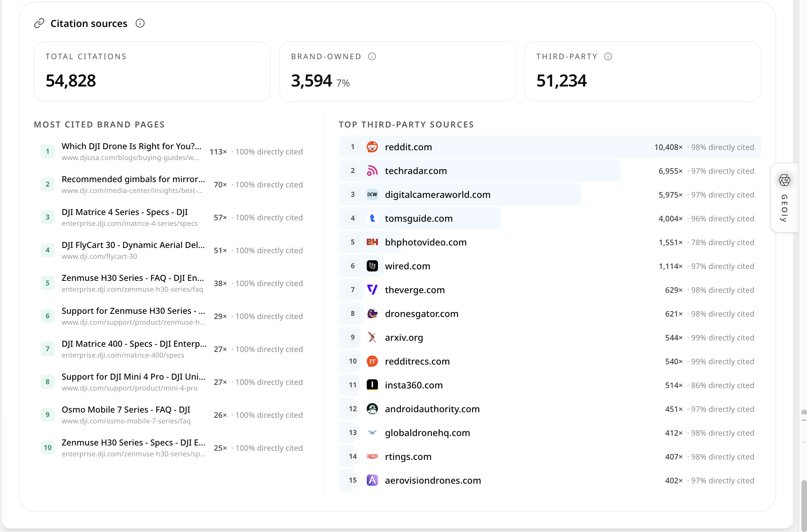The width and height of the screenshot is (807, 532).
Task: Click the digitalcameraworld.com DCW icon
Action: pos(372,195)
